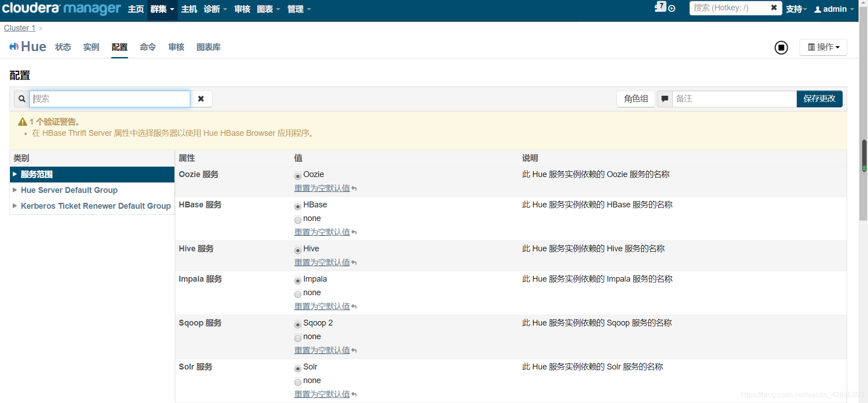
Task: Select none for Impala 服务
Action: coord(298,294)
